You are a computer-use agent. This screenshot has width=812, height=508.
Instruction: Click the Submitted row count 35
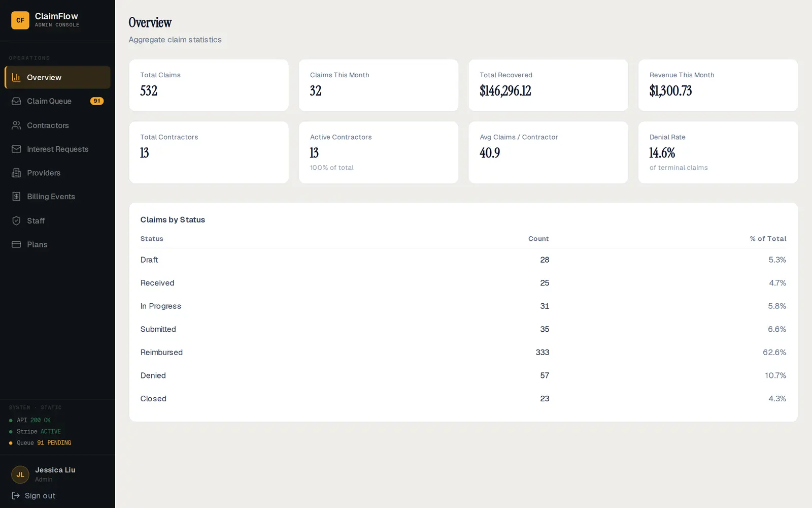tap(545, 329)
